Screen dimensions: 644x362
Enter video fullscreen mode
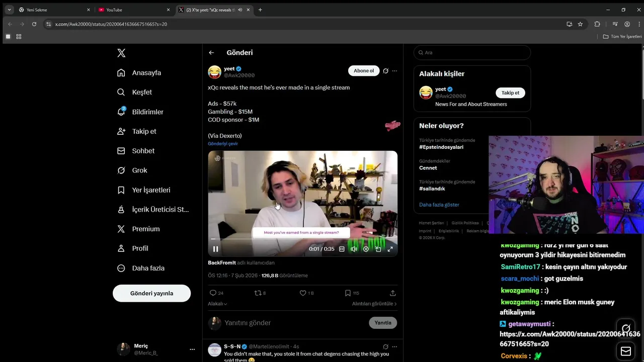pos(390,249)
